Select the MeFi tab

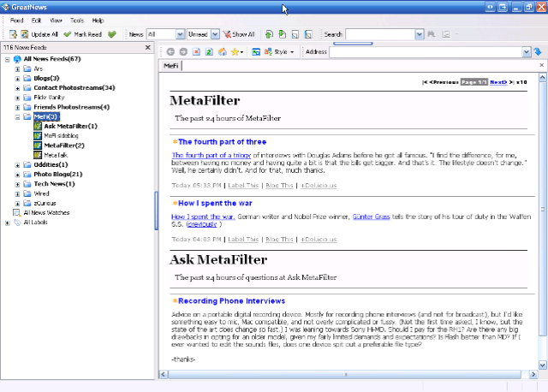click(x=171, y=66)
